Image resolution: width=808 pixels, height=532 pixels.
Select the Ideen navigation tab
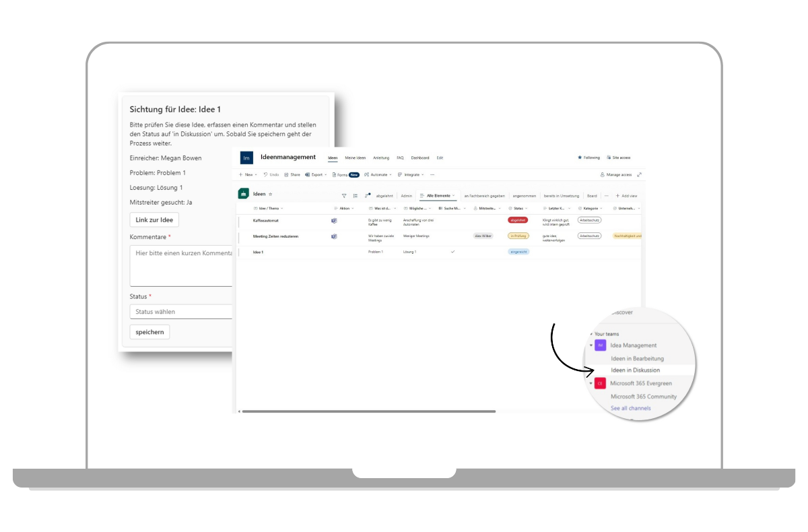coord(333,158)
